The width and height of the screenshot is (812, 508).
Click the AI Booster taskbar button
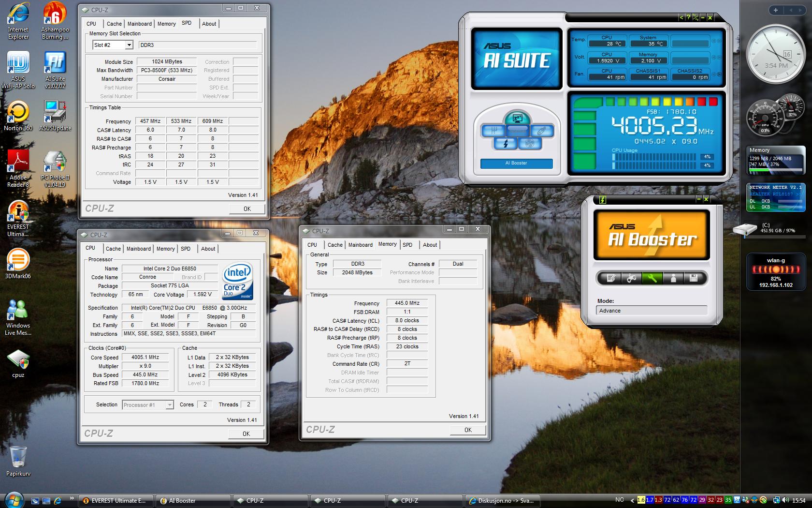[x=192, y=501]
